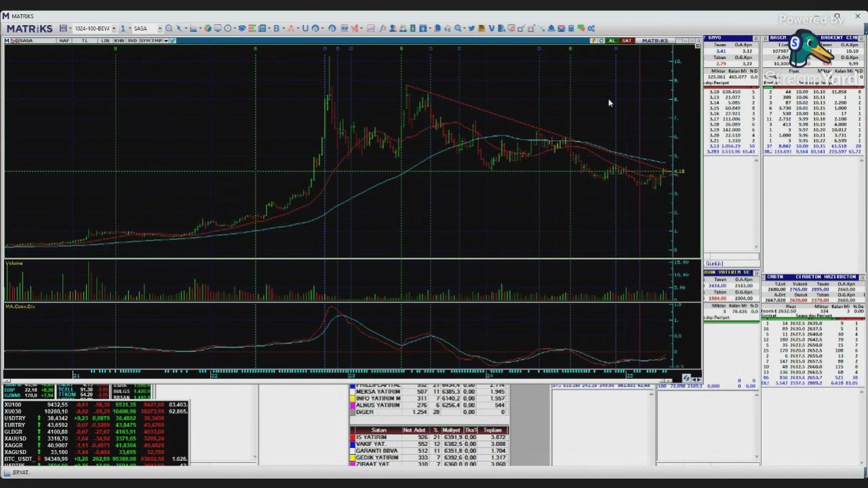This screenshot has width=868, height=488.
Task: Click the red M toolbar icon
Action: (x=355, y=28)
